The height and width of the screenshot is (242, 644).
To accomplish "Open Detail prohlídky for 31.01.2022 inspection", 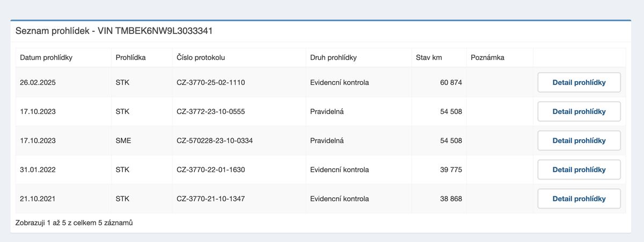I will [x=579, y=169].
